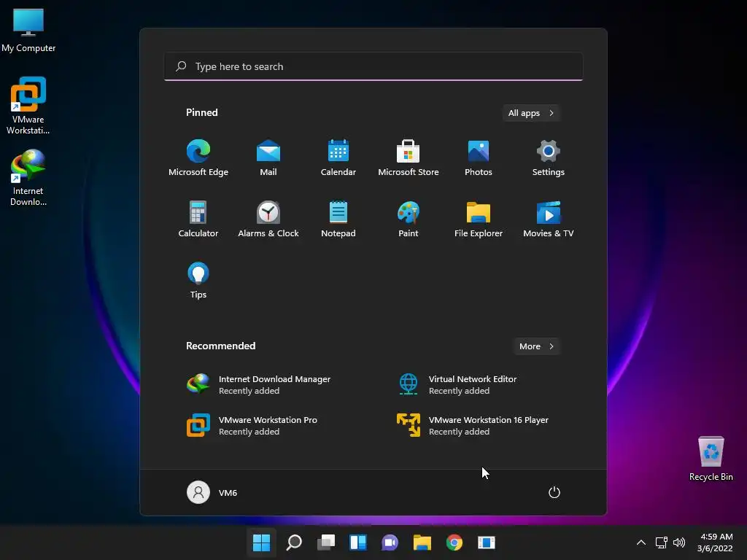Select the My Computer desktop icon
The height and width of the screenshot is (560, 747).
pos(28,30)
